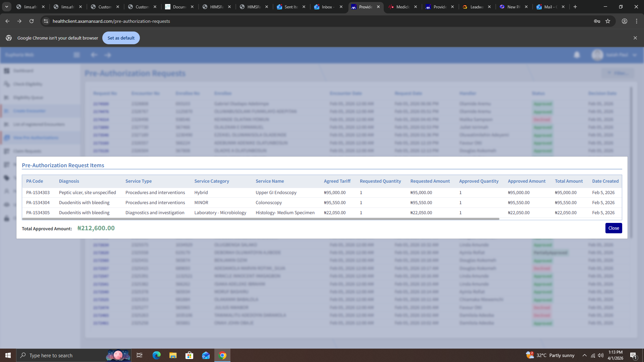Image resolution: width=644 pixels, height=362 pixels.
Task: Dismiss the default browser notification bar
Action: click(635, 38)
